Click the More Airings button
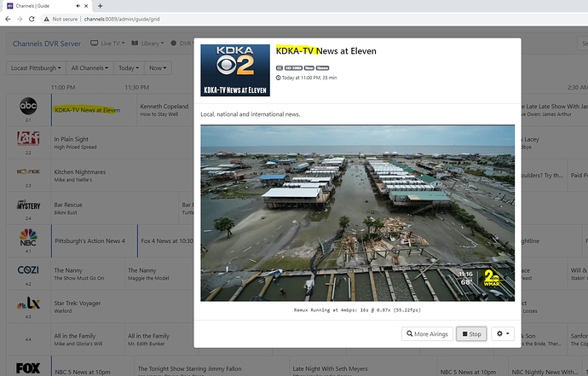588x376 pixels. [x=427, y=333]
